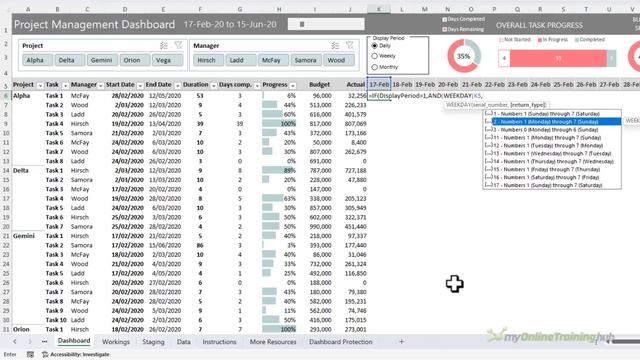Choose option 16 Saturday through Friday

(552, 177)
